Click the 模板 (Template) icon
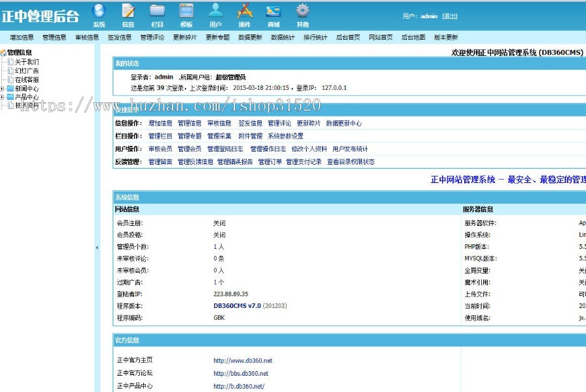 pos(186,12)
